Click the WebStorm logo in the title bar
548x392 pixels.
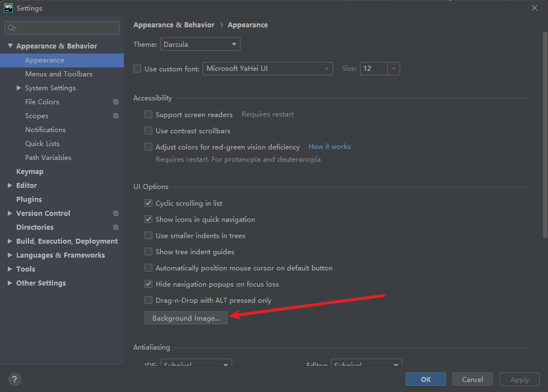coord(7,7)
